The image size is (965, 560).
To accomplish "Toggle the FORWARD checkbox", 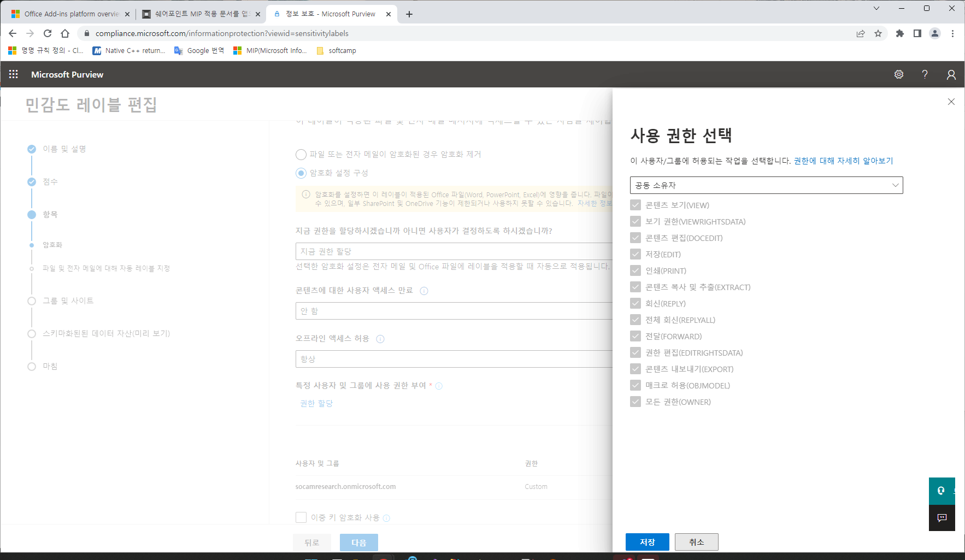I will click(x=636, y=336).
